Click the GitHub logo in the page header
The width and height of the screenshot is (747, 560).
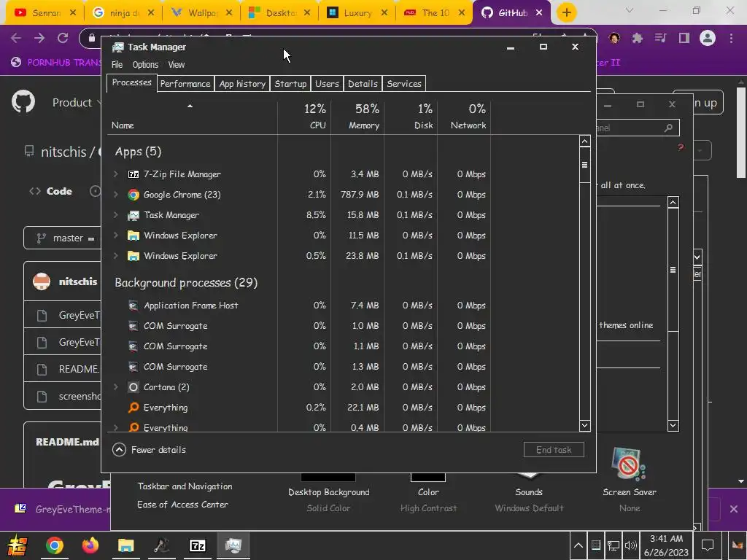pyautogui.click(x=23, y=101)
